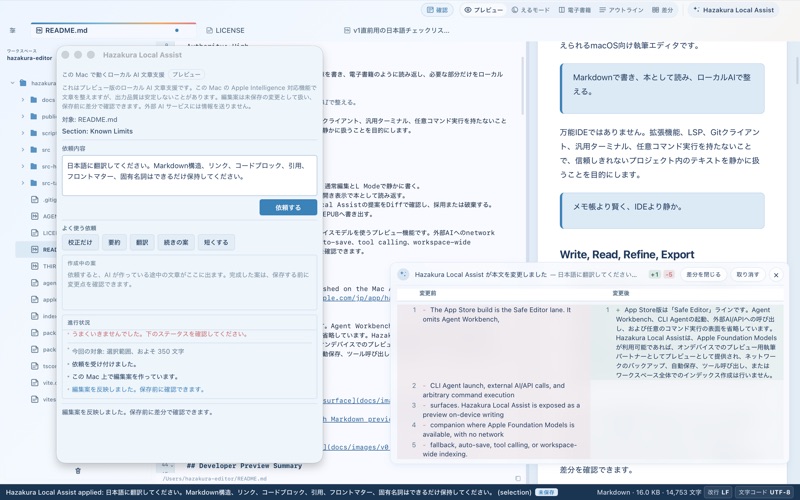
Task: Dismiss the change notification with X
Action: tap(776, 275)
